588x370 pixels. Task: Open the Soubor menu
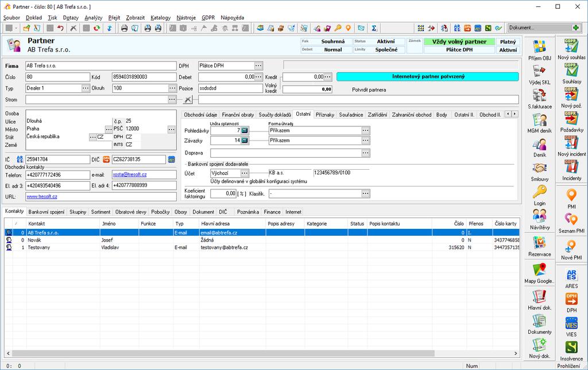[11, 18]
